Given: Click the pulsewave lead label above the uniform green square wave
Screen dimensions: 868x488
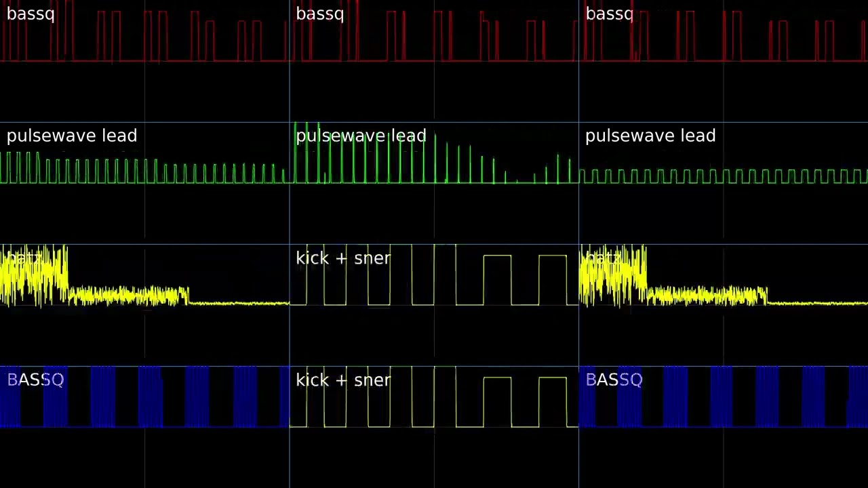Looking at the screenshot, I should tap(650, 136).
